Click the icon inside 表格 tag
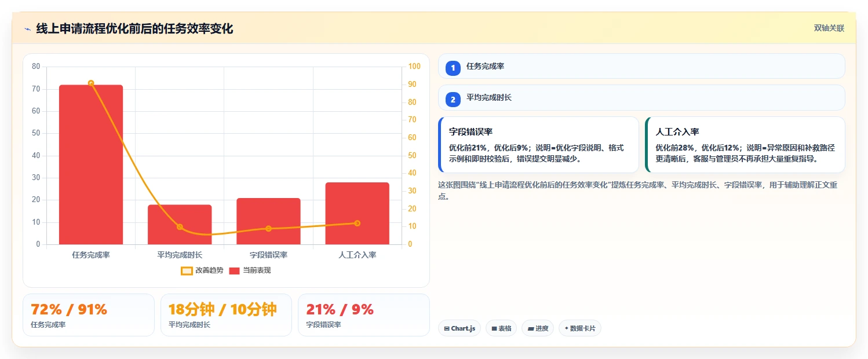Image resolution: width=868 pixels, height=359 pixels. (494, 328)
